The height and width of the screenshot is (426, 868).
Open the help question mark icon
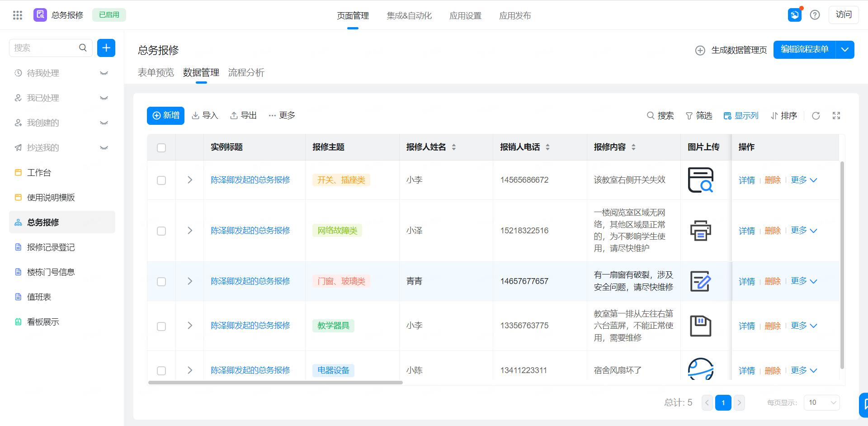coord(815,15)
